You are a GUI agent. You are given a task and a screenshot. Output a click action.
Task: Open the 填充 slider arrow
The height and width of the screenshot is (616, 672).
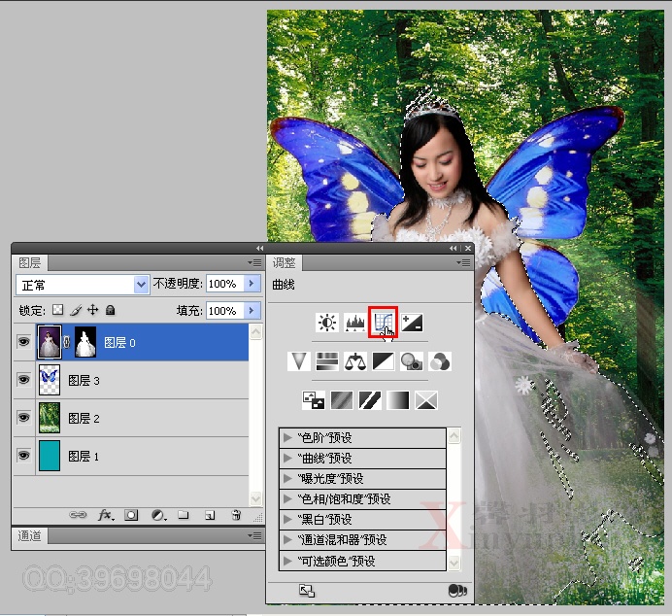point(252,310)
